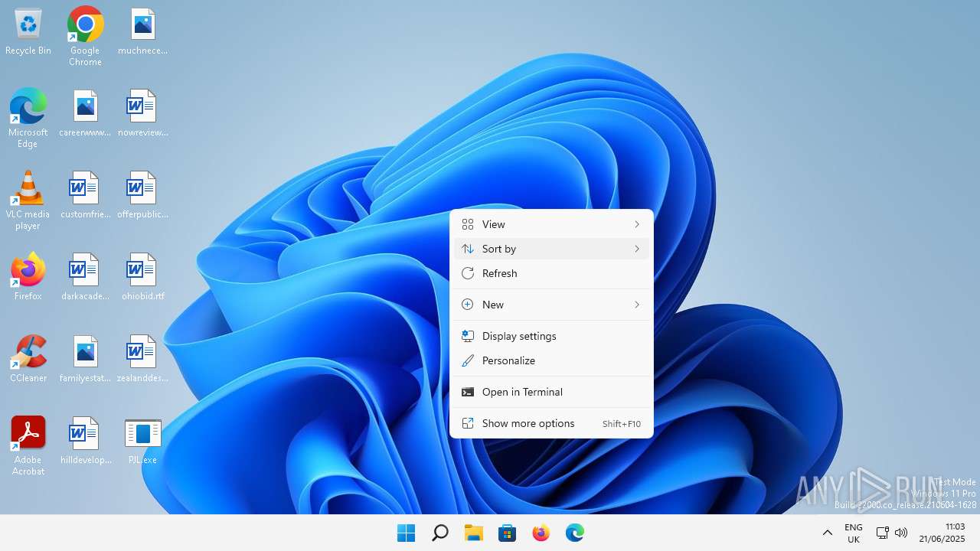
Task: Select the nowreview Word document icon
Action: pos(143,113)
